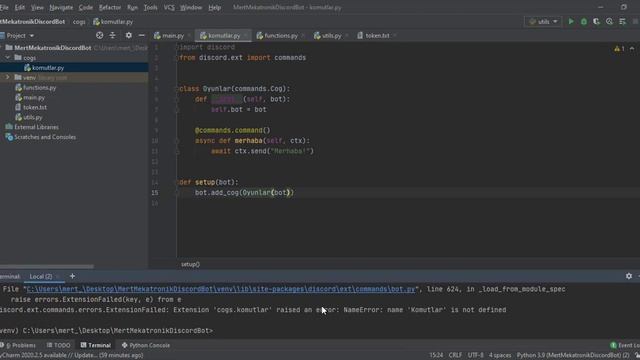Click the Python 3.9 interpreter status
Screen dimensions: 640x360
[x=573, y=355]
